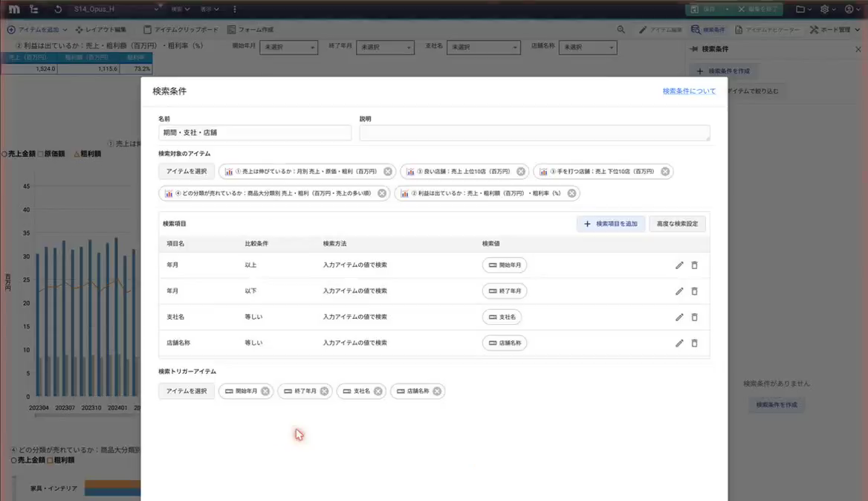Remove 店舗名称 from search trigger items
The width and height of the screenshot is (868, 501).
[x=437, y=392]
